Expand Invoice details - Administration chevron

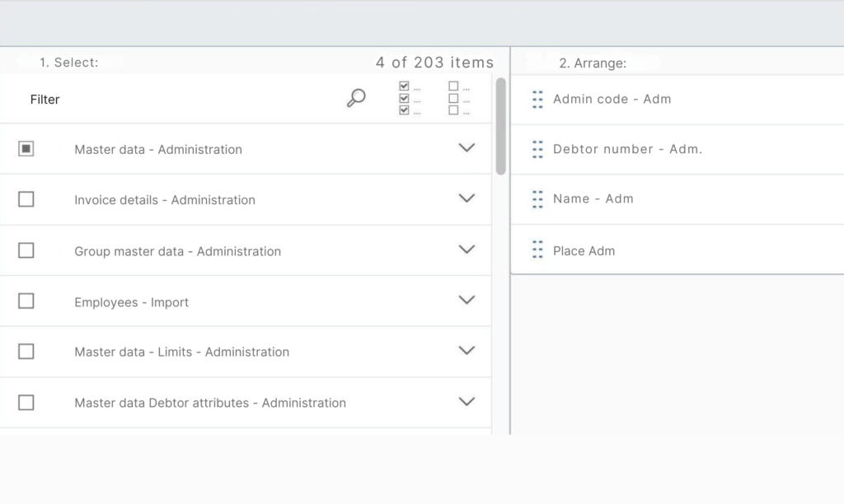467,198
